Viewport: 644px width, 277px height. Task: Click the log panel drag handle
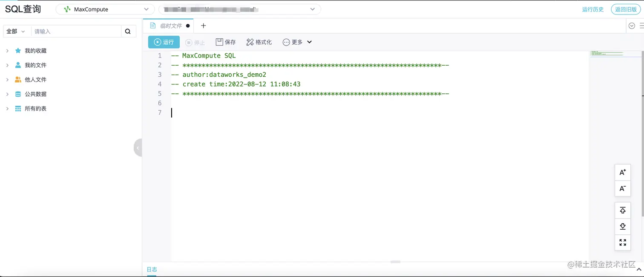click(395, 262)
